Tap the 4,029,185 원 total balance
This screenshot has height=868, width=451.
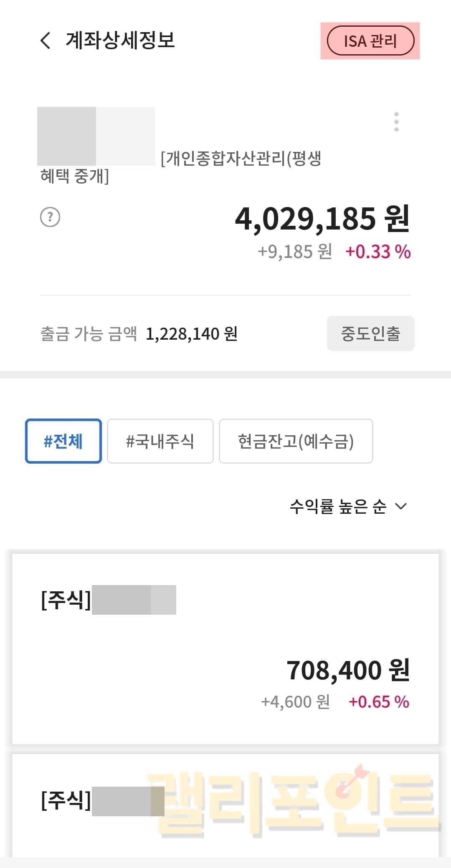(322, 219)
